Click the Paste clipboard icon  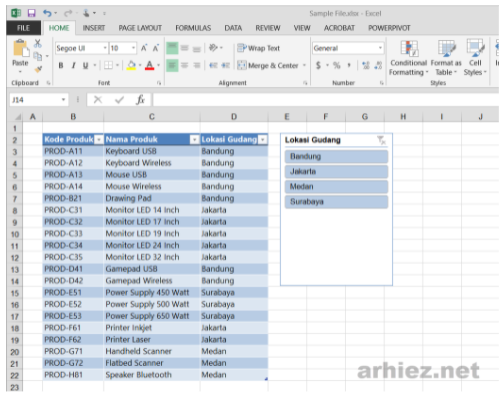(20, 49)
